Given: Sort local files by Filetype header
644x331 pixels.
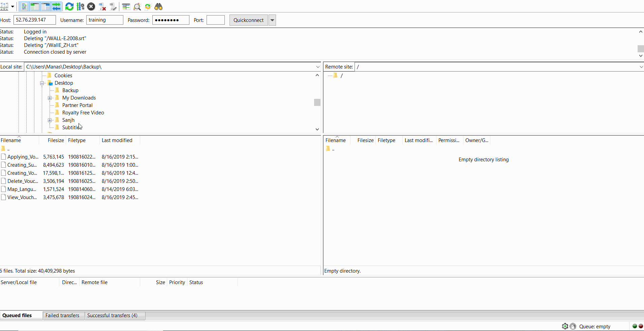Looking at the screenshot, I should (x=83, y=140).
